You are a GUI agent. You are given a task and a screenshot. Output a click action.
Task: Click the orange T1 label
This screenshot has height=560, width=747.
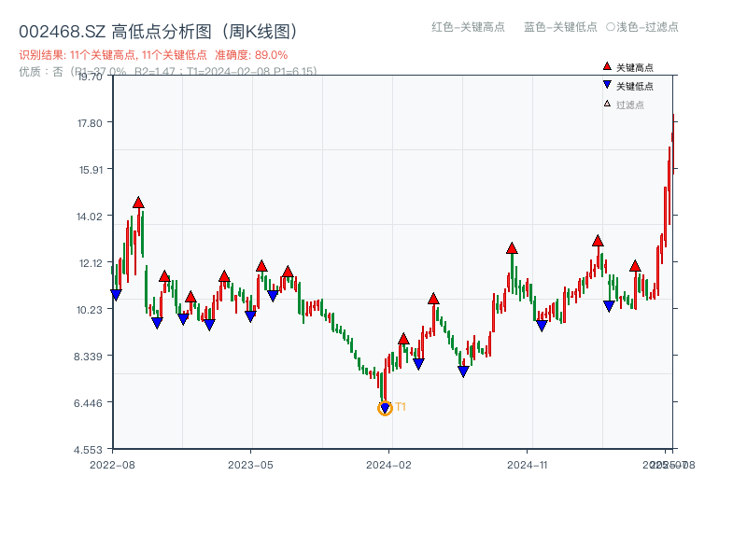401,407
